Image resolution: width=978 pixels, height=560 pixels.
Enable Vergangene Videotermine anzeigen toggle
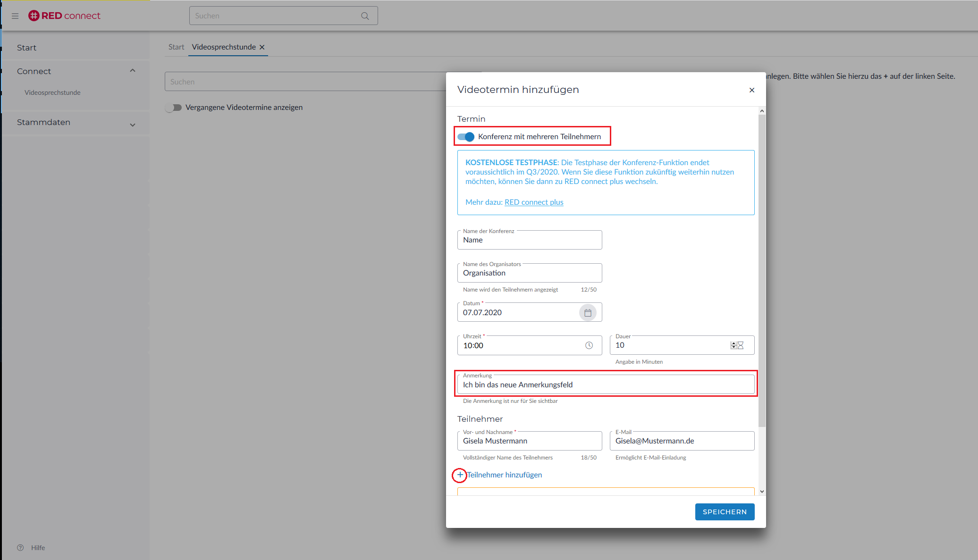pyautogui.click(x=174, y=108)
